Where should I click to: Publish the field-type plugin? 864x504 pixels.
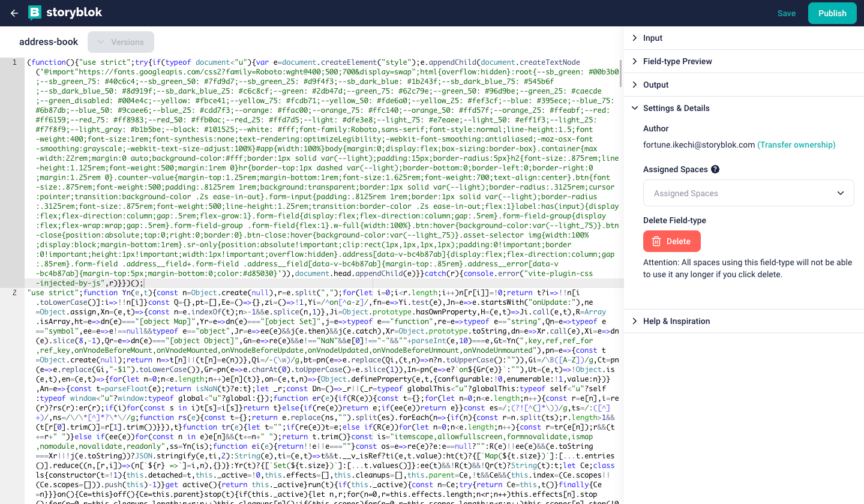[832, 13]
